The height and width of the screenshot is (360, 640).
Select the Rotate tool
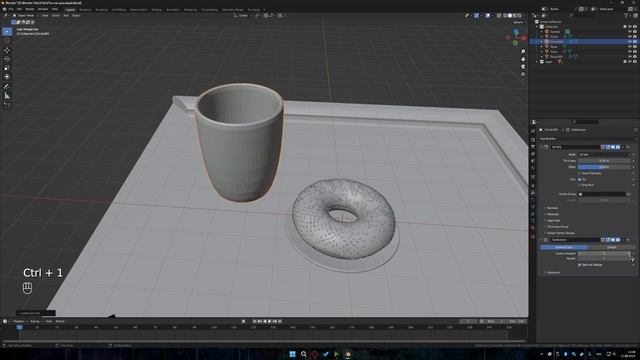[x=7, y=59]
